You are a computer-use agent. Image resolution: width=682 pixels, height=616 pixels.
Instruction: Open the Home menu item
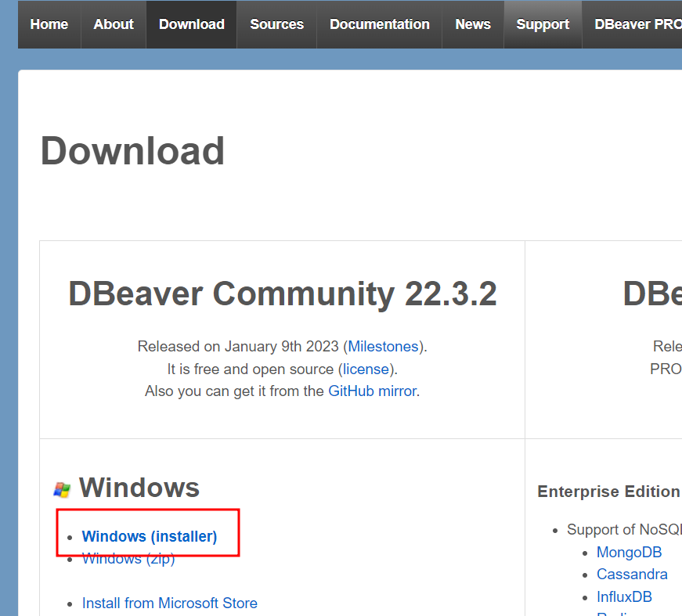pos(49,24)
